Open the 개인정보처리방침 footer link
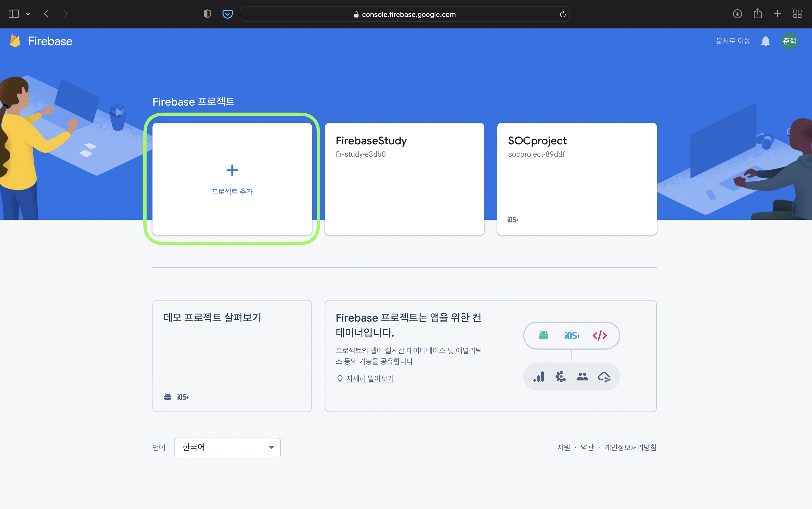 click(630, 447)
